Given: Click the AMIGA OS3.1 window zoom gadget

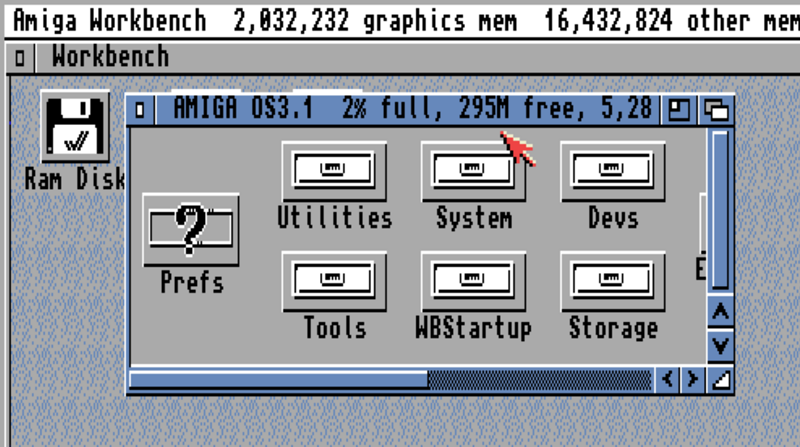Looking at the screenshot, I should [x=679, y=110].
